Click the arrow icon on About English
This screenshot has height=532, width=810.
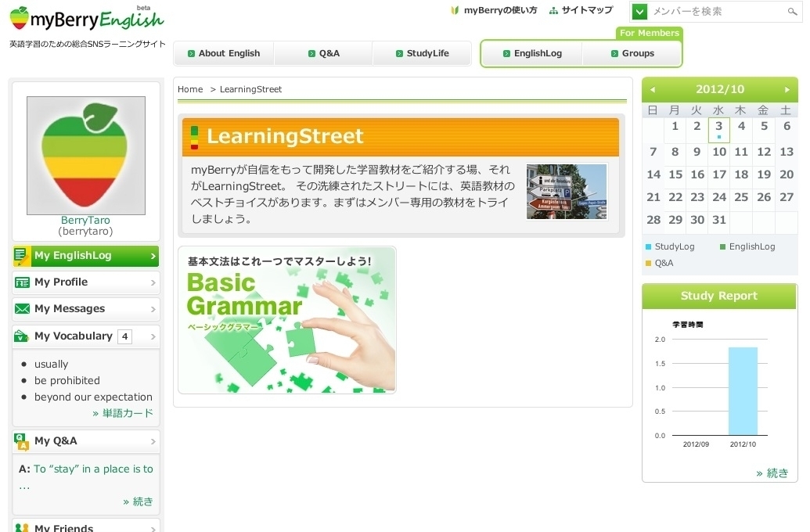click(191, 54)
